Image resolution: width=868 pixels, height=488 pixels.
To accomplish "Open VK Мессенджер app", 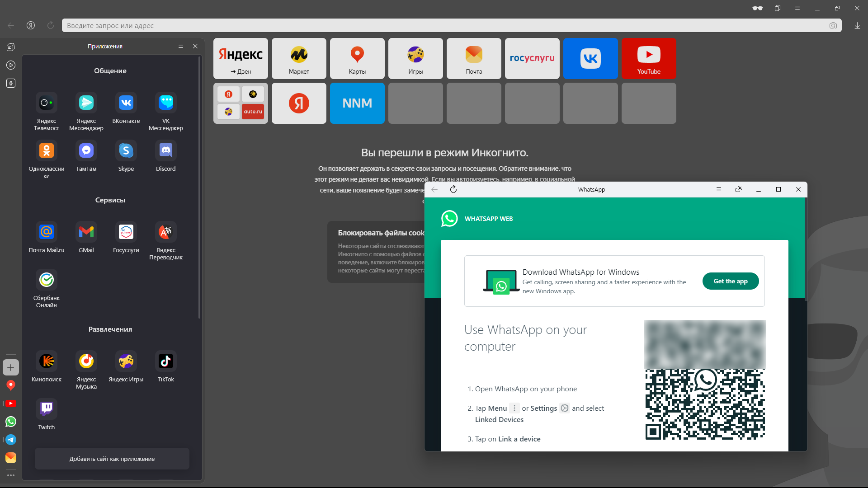I will pos(166,111).
